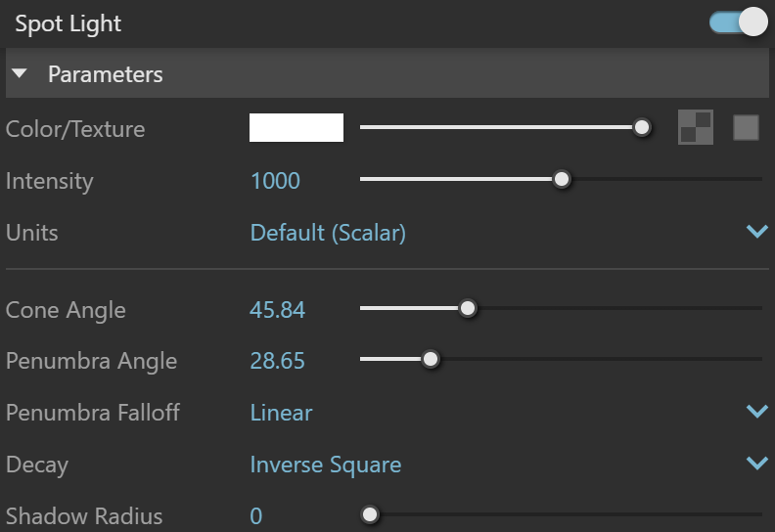Toggle the Spot Light switch off
The height and width of the screenshot is (532, 775).
(739, 22)
